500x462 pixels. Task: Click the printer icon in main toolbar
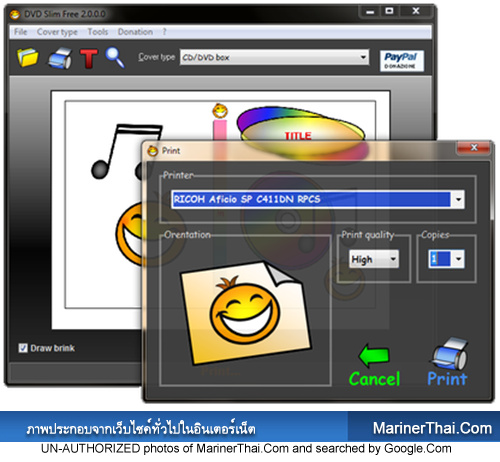click(60, 58)
